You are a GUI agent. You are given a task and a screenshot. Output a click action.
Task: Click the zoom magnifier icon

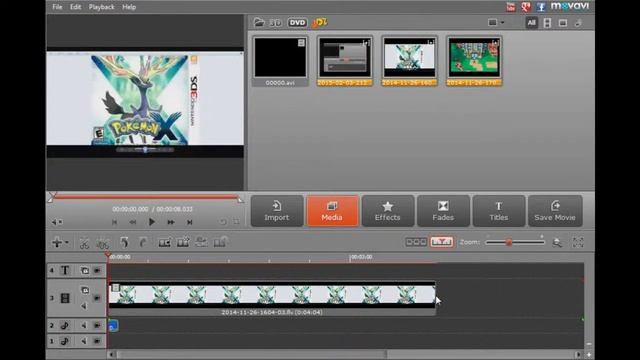click(557, 243)
